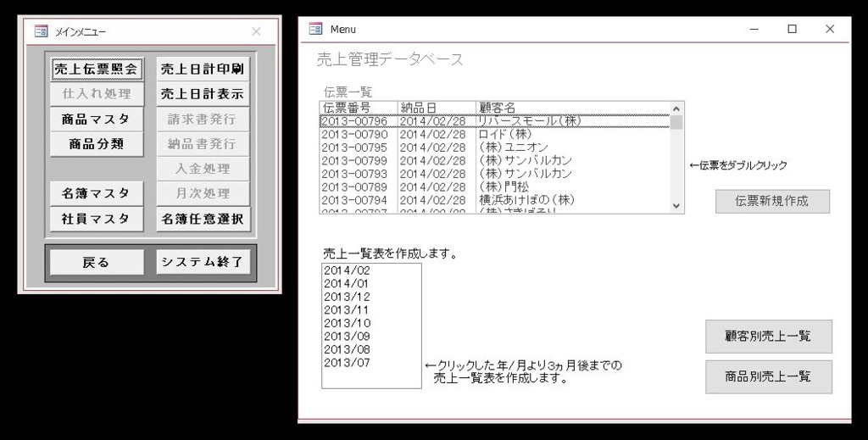Viewport: 868px width, 440px height.
Task: Select slip 2013-00790 ロイド(株) row
Action: point(496,134)
